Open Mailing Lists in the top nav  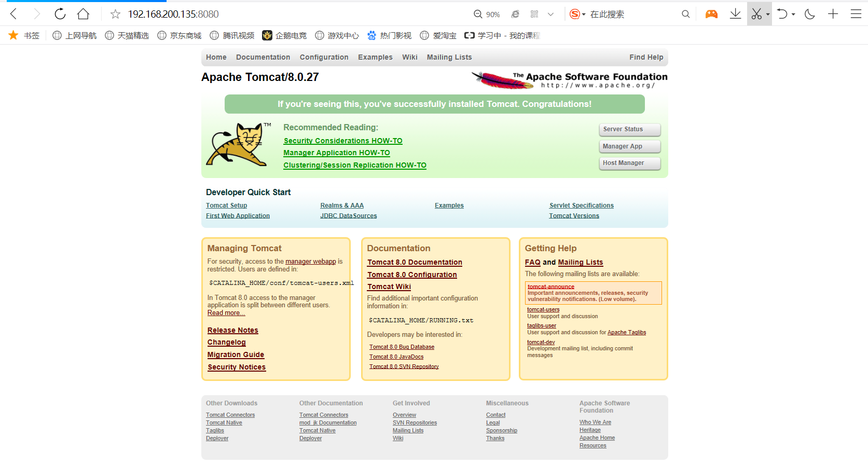point(449,57)
